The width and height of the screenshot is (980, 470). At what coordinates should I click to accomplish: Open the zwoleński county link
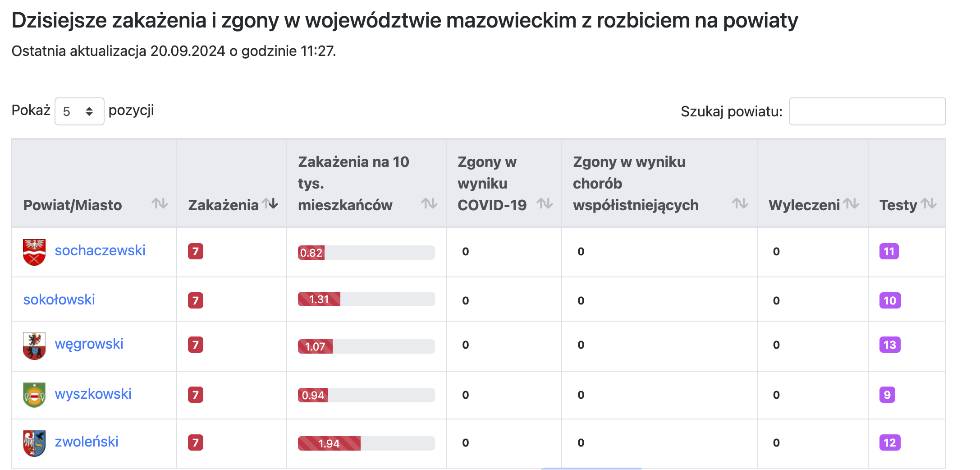[x=87, y=442]
